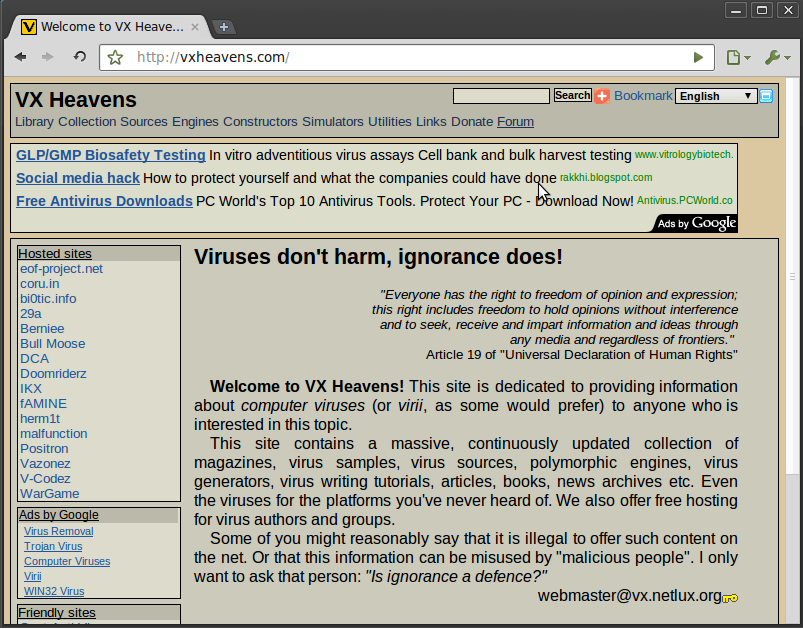Open fAMINE hosted site
Viewport: 803px width, 629px height.
coord(44,404)
